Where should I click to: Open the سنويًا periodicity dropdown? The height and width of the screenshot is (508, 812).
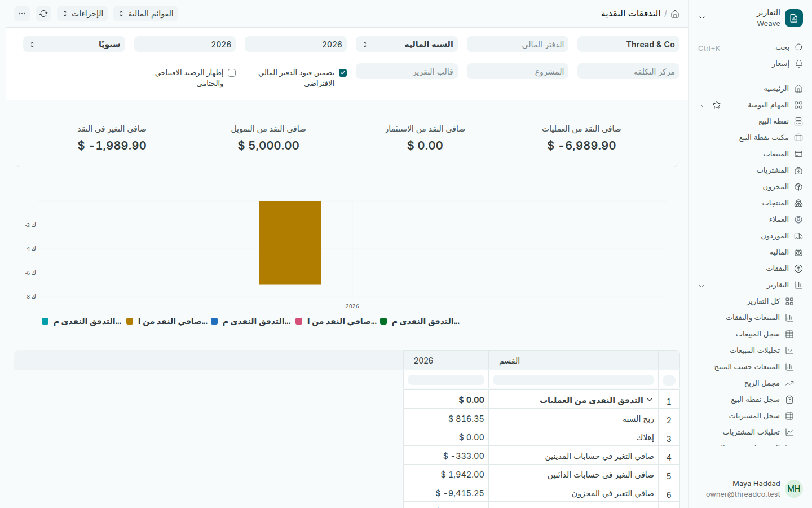click(x=74, y=44)
